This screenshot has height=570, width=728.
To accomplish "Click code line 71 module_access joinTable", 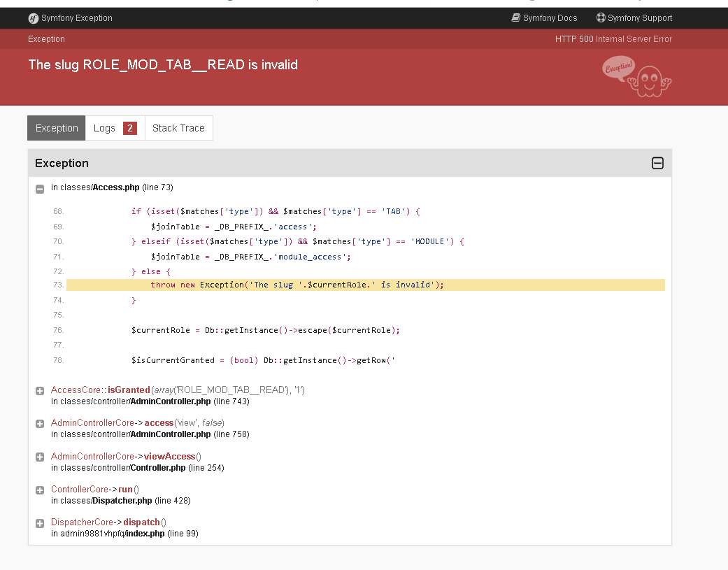I will (251, 257).
